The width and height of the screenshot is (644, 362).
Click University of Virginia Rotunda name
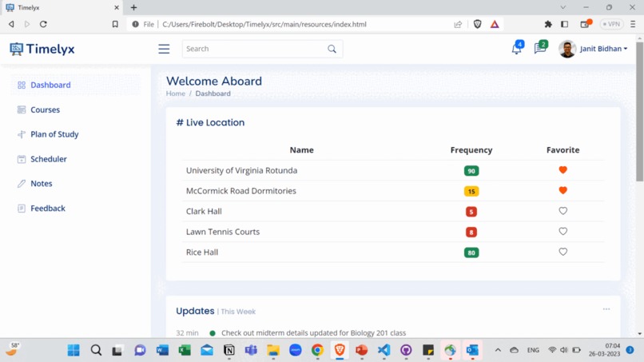point(241,170)
